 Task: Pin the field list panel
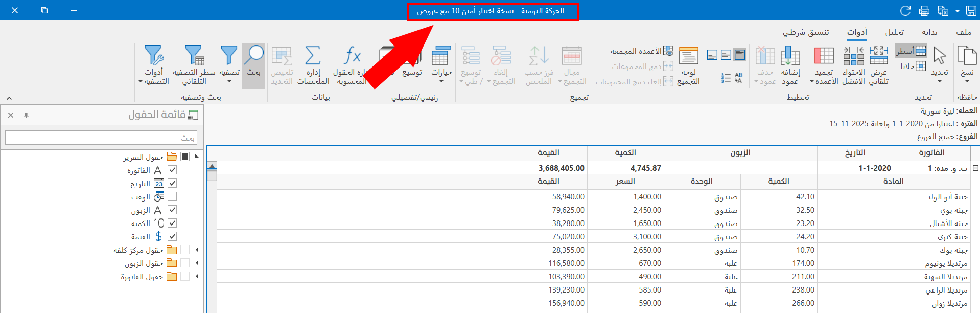pos(26,115)
